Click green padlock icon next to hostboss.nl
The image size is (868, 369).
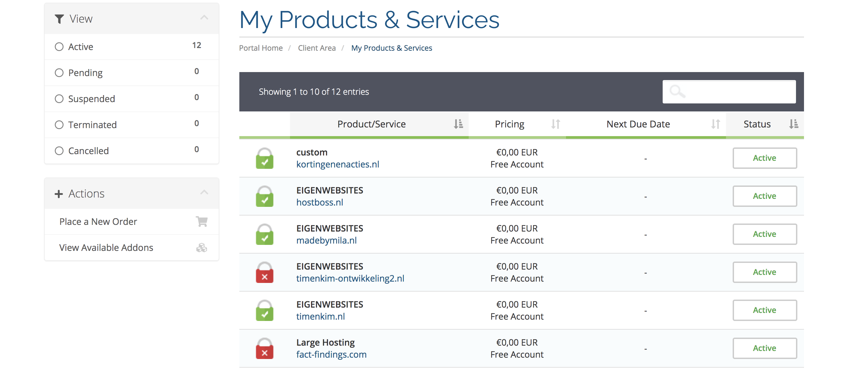(265, 196)
